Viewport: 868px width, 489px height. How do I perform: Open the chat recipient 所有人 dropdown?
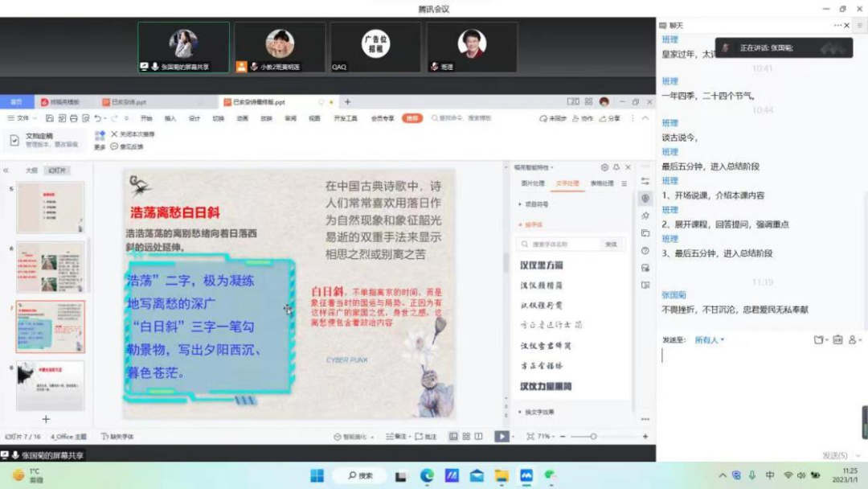click(710, 340)
